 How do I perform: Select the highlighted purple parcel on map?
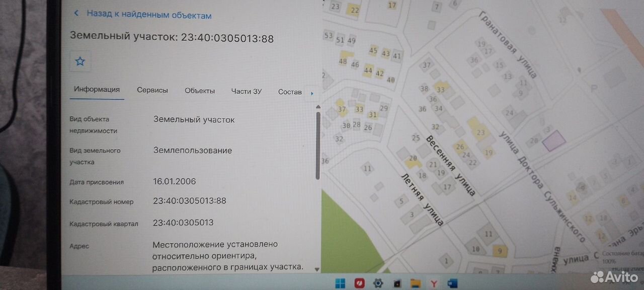pos(554,138)
